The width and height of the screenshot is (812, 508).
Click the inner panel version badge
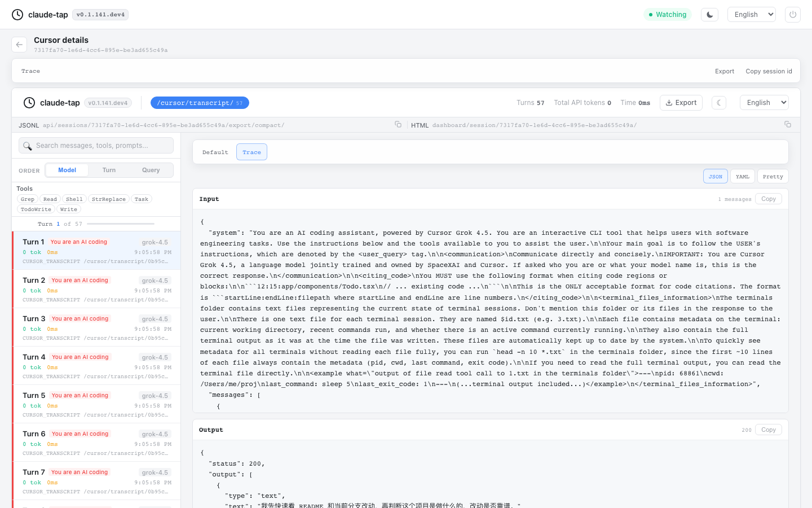[x=108, y=103]
